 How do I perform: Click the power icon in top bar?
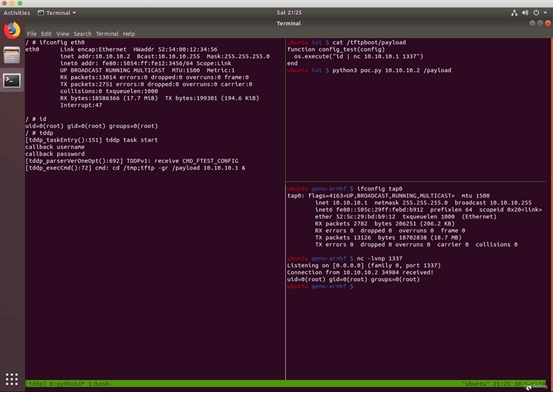coord(536,13)
